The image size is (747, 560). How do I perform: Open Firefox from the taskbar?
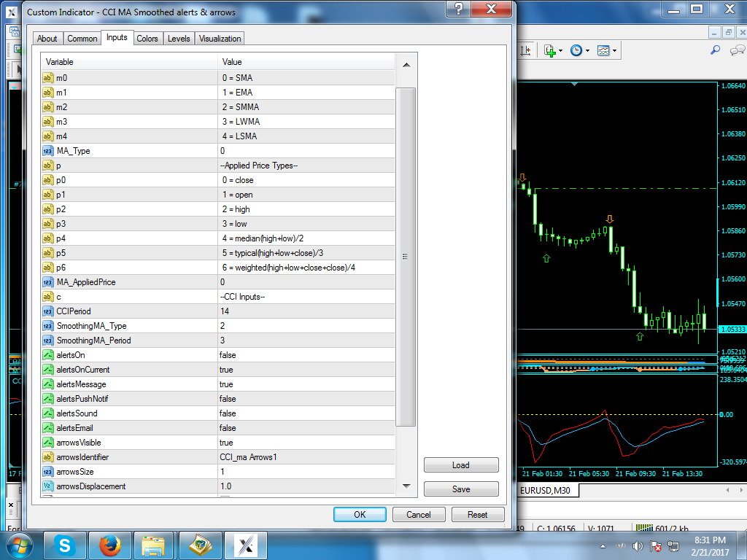click(x=109, y=545)
